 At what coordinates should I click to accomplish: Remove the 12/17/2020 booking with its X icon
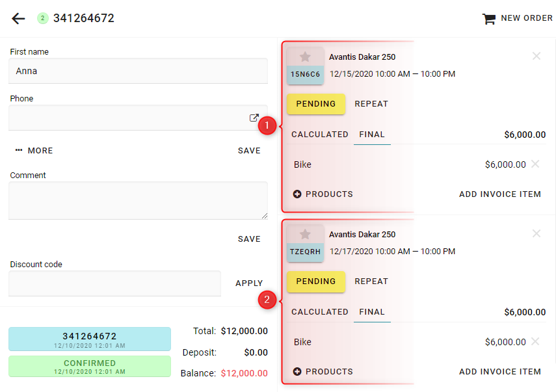(x=536, y=233)
